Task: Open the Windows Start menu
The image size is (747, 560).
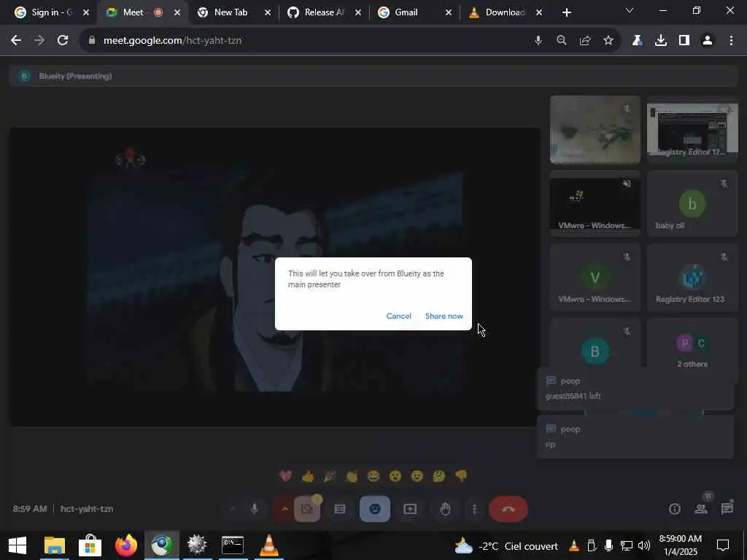Action: [x=18, y=545]
